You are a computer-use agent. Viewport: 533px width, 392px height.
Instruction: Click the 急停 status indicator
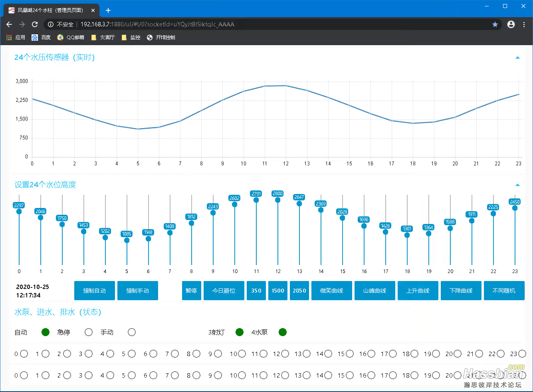89,332
